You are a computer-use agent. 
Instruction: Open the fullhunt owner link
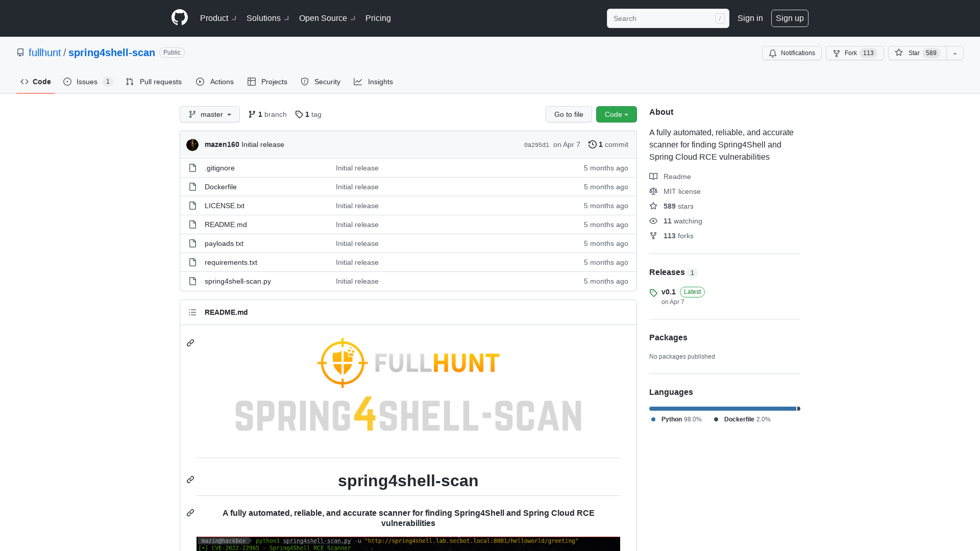pos(44,53)
